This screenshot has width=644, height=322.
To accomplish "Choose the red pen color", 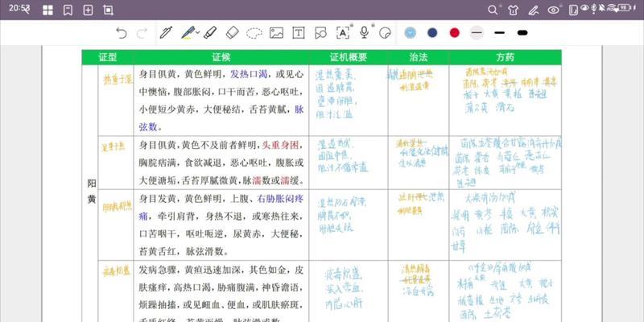I will click(454, 33).
